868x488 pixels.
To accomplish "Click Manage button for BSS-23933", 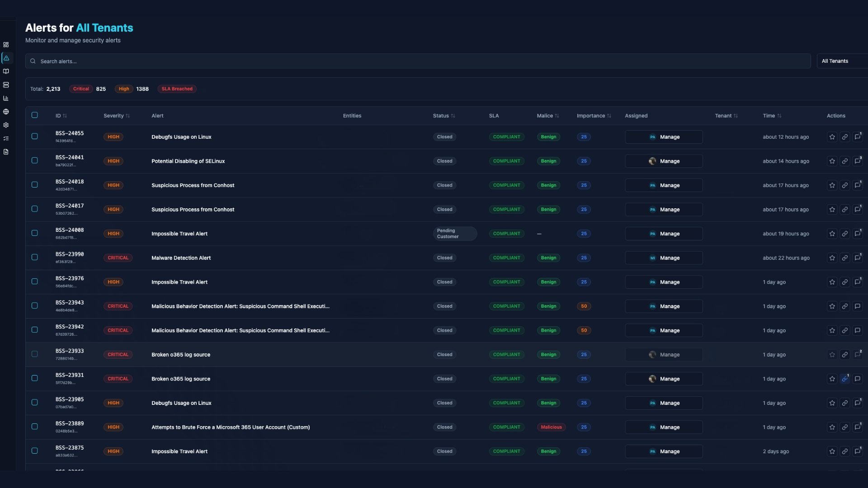I will [664, 355].
